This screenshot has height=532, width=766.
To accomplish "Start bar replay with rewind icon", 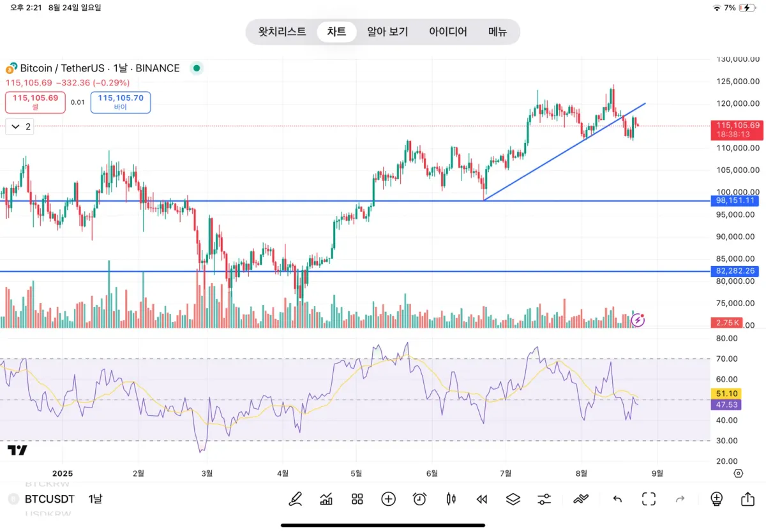I will coord(482,499).
